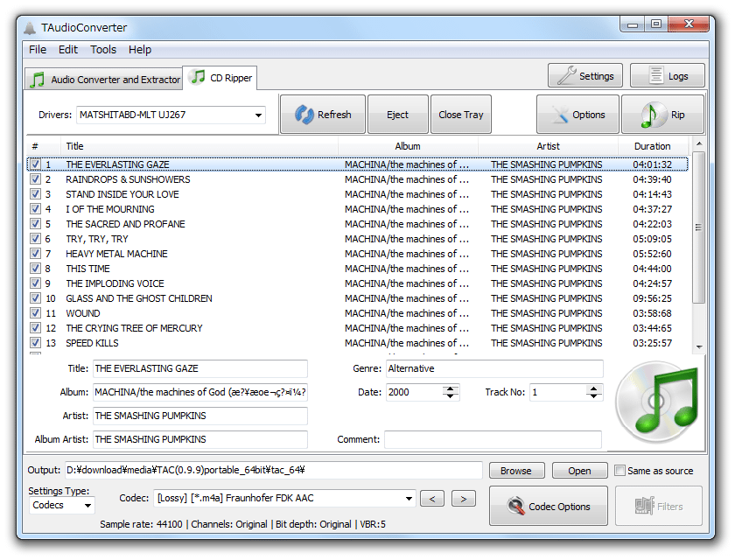
Task: Click the Settings wrench button
Action: 585,76
